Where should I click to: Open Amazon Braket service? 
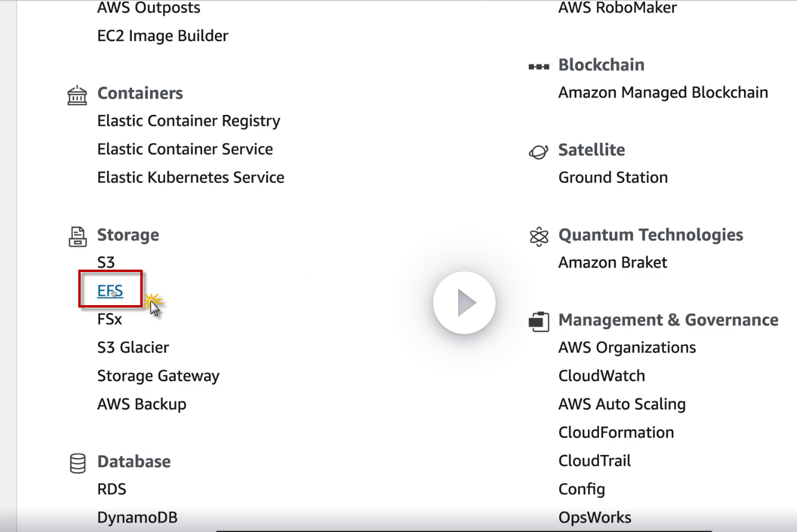click(x=612, y=262)
